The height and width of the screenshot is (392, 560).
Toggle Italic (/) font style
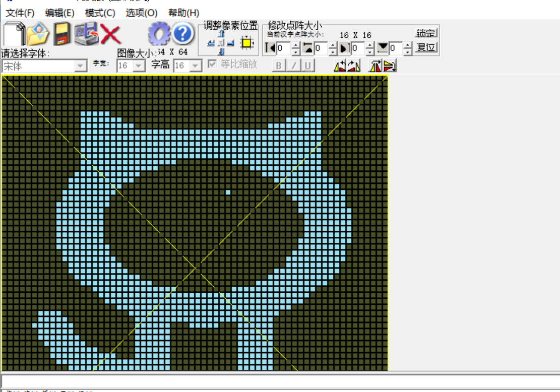point(293,66)
